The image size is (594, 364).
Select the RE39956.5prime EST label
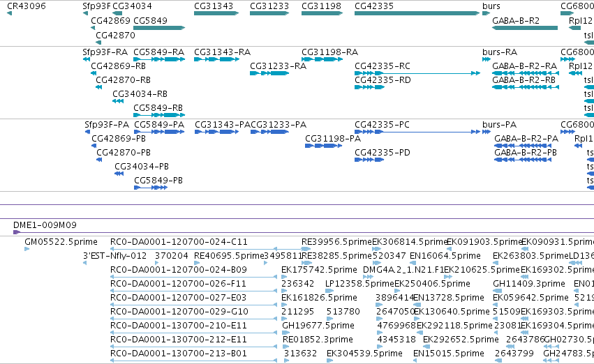tap(336, 242)
